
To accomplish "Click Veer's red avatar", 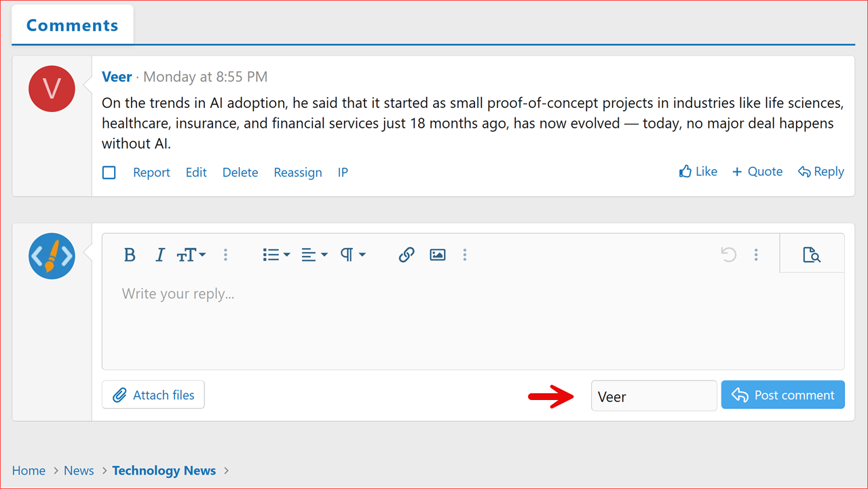I will pos(52,88).
